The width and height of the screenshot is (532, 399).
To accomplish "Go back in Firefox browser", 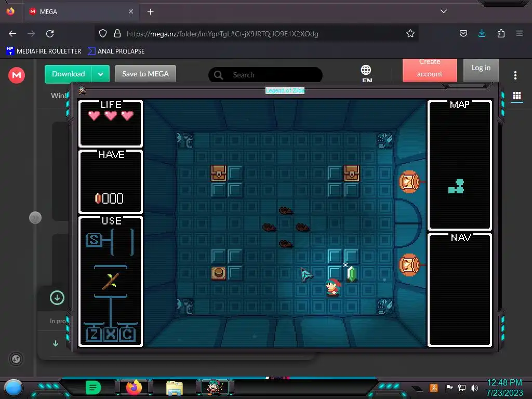I will click(x=12, y=34).
